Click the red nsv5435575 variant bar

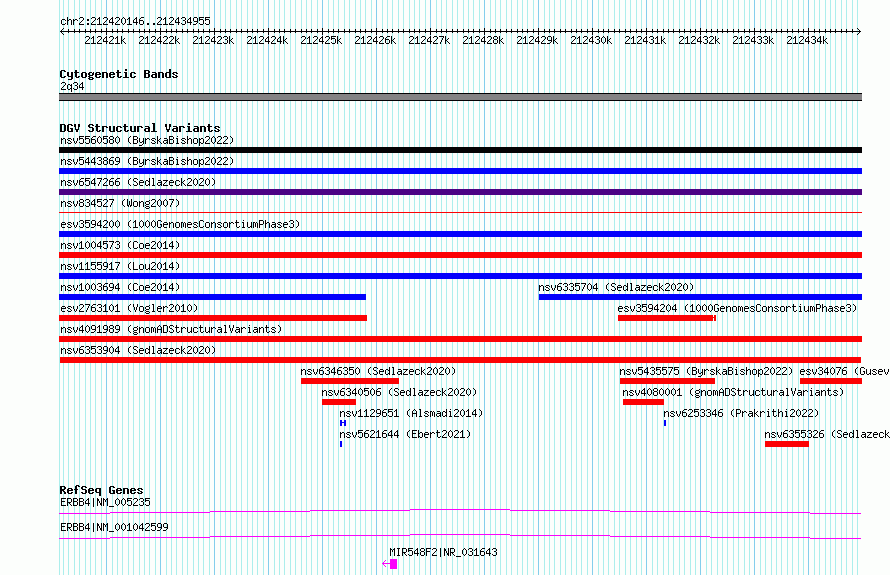(668, 381)
